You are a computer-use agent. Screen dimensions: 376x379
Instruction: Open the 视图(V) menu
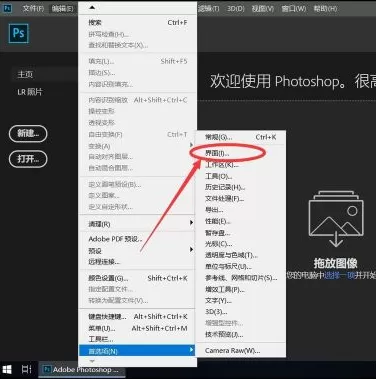pyautogui.click(x=263, y=8)
